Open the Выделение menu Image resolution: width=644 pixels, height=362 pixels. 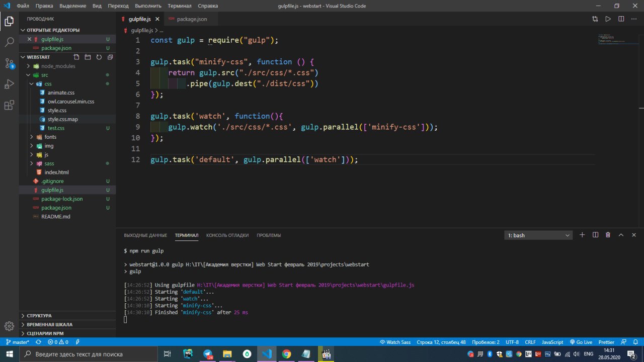(72, 6)
